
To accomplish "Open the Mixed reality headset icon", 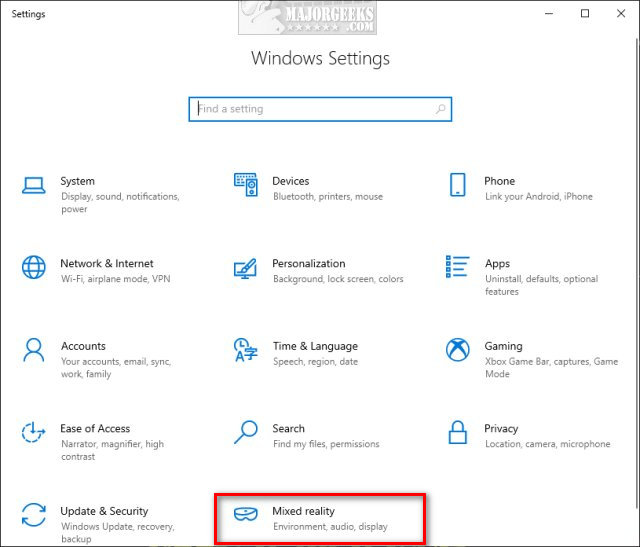I will [246, 515].
